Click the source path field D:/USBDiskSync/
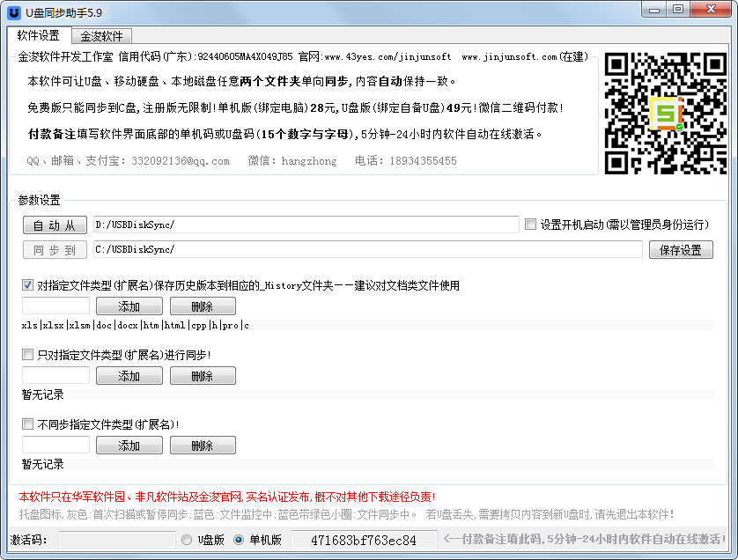This screenshot has height=560, width=738. (305, 225)
